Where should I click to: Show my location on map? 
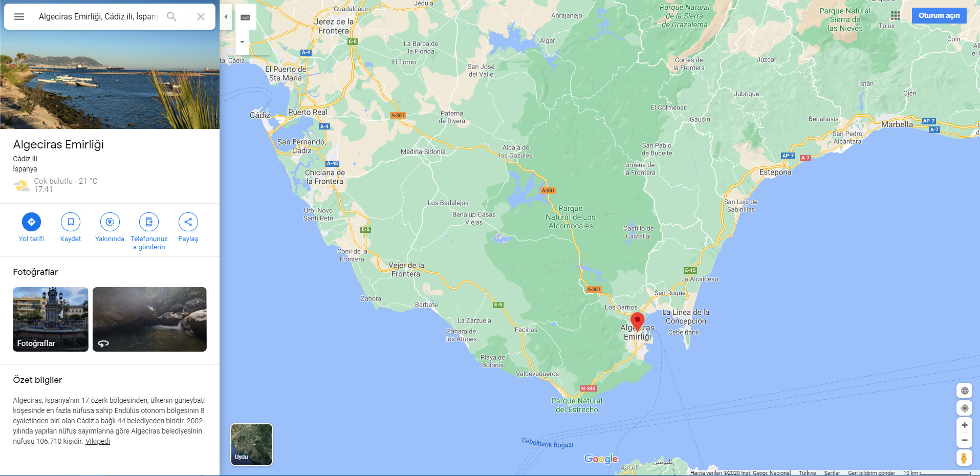pyautogui.click(x=965, y=408)
